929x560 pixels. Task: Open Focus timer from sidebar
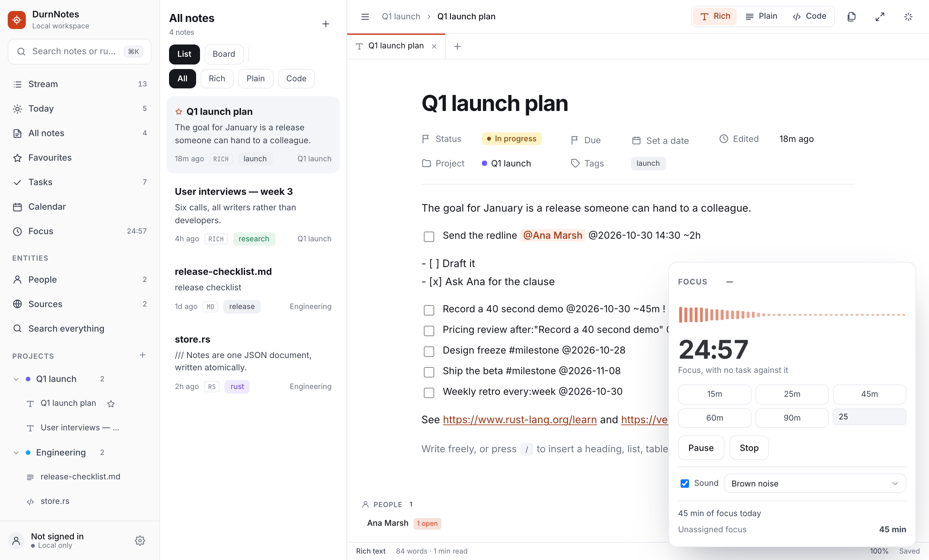80,231
